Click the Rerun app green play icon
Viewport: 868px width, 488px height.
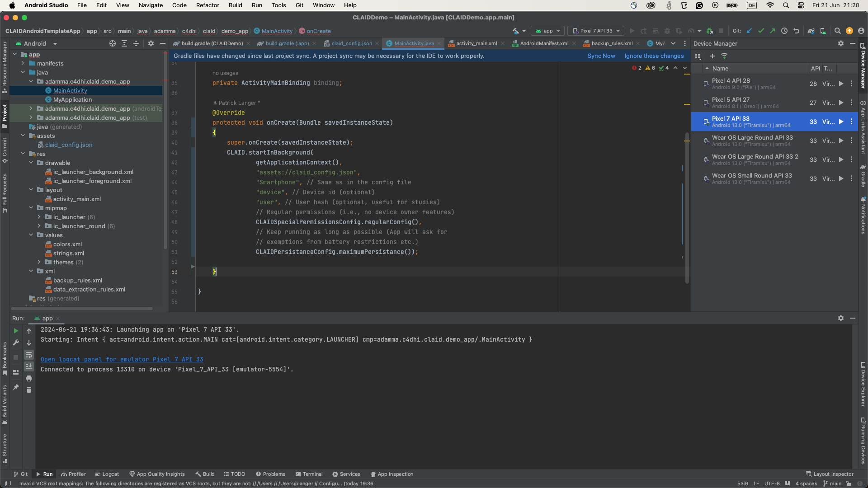coord(16,331)
